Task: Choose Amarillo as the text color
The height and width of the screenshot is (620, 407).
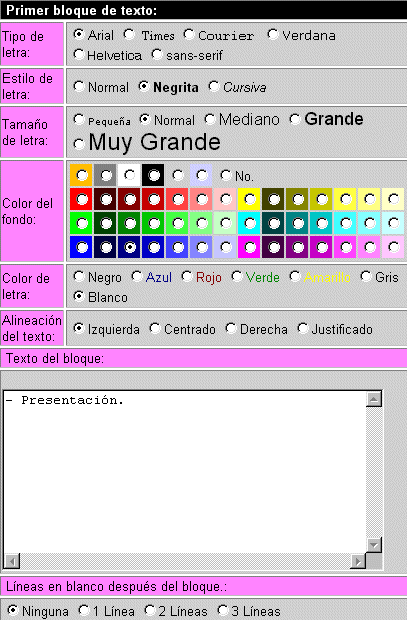Action: pos(295,276)
